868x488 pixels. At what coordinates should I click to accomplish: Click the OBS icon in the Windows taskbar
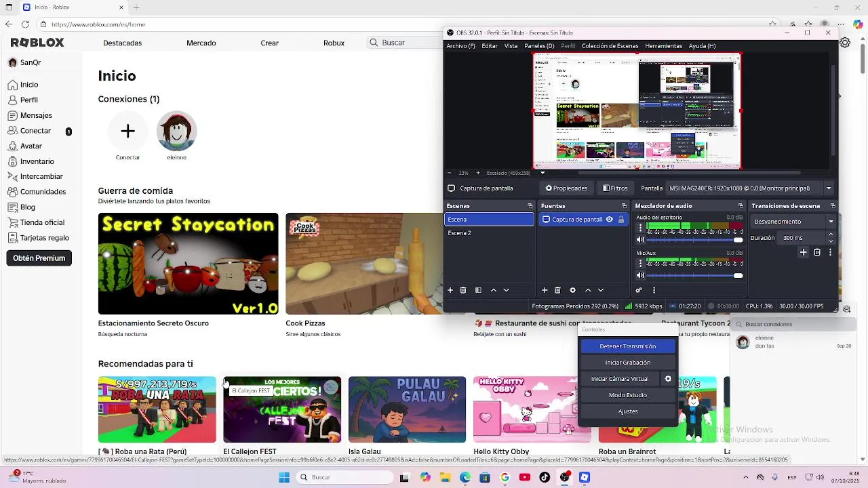(564, 477)
